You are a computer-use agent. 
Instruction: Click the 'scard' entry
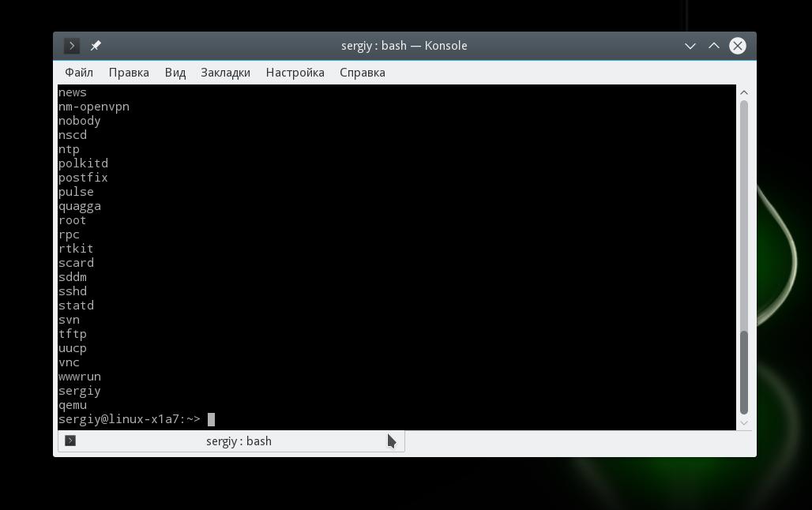[x=76, y=263]
